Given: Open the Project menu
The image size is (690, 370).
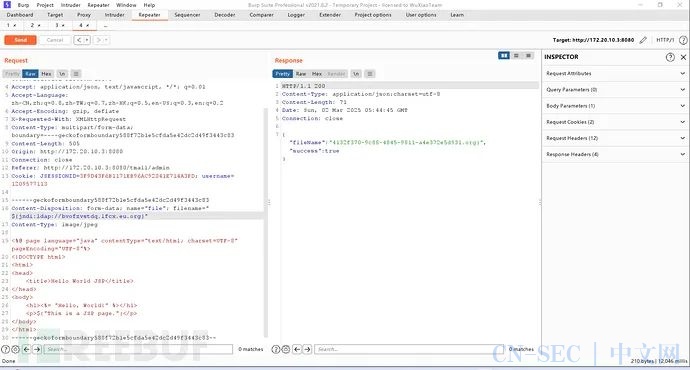Looking at the screenshot, I should 45,5.
